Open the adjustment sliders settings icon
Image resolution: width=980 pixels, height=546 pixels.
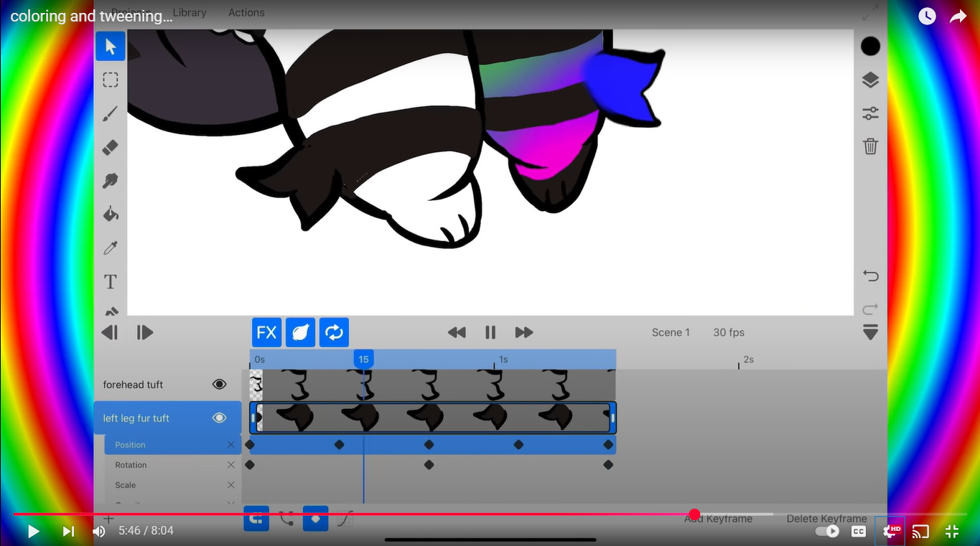click(870, 113)
